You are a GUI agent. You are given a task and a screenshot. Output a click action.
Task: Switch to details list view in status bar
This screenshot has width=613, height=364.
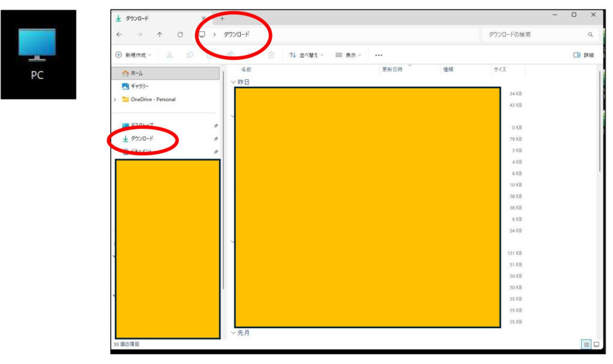click(586, 344)
